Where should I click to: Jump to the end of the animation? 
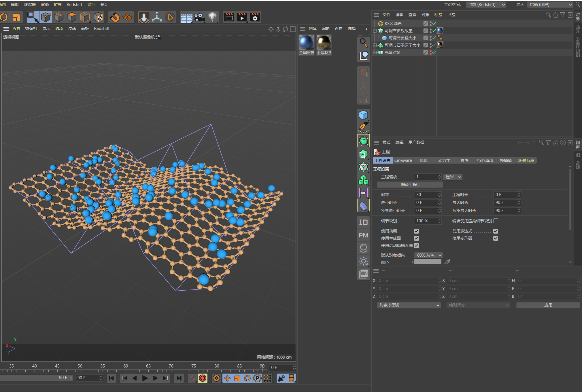179,378
